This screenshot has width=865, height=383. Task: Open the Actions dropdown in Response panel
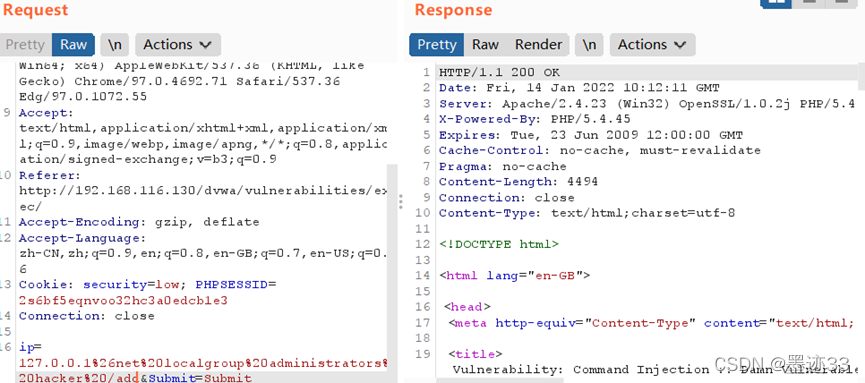coord(653,45)
